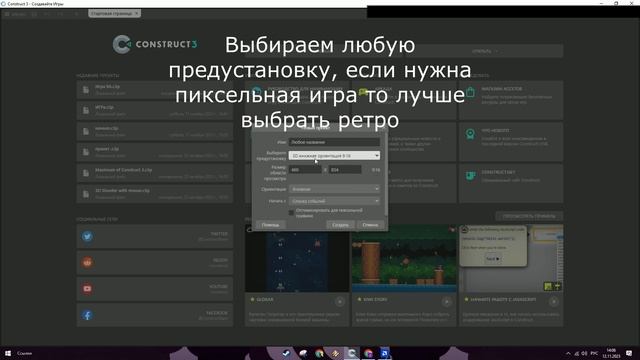Open Construct 3 taskbar icon

pyautogui.click(x=351, y=353)
